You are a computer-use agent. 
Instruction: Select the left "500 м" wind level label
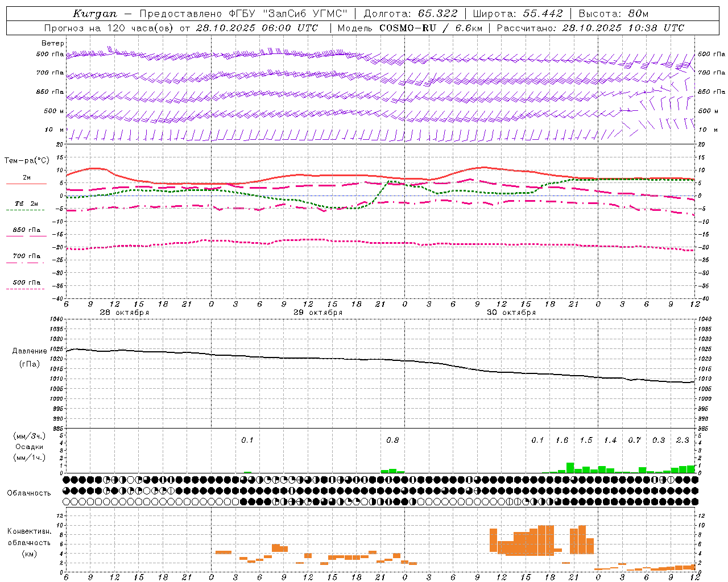click(54, 111)
